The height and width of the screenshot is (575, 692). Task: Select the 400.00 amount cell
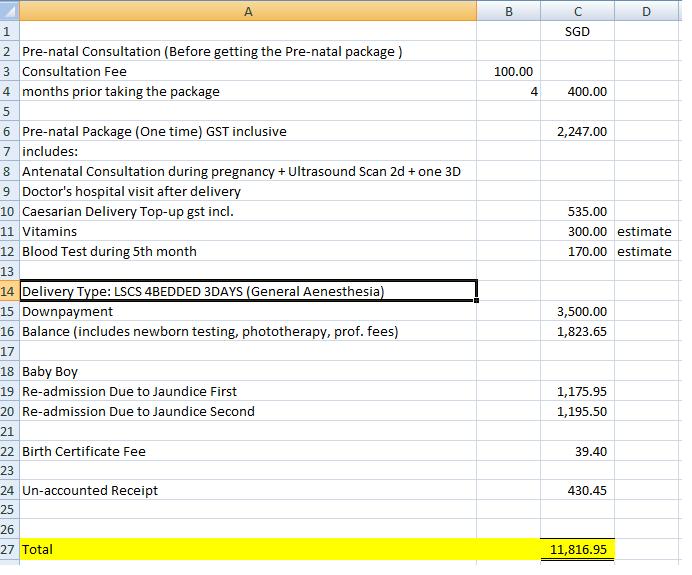(x=577, y=91)
